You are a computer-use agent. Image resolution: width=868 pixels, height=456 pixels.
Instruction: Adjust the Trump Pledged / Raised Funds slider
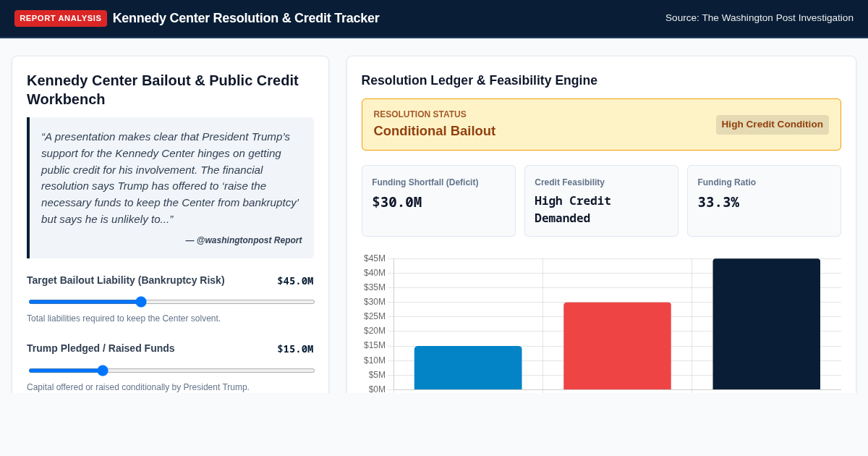[x=171, y=371]
